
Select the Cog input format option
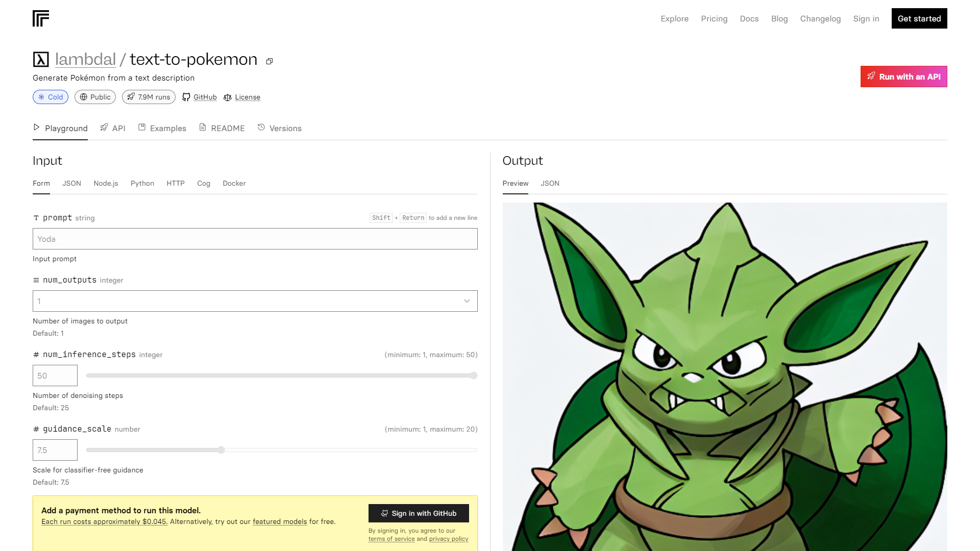tap(203, 183)
